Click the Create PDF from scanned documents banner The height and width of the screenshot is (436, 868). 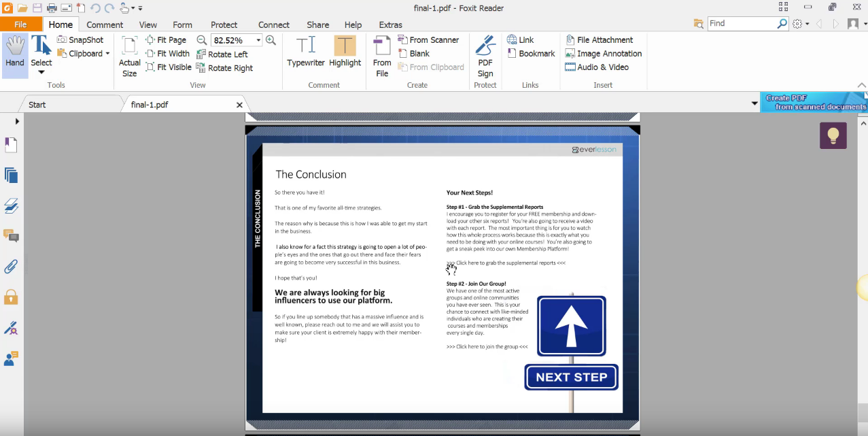813,102
